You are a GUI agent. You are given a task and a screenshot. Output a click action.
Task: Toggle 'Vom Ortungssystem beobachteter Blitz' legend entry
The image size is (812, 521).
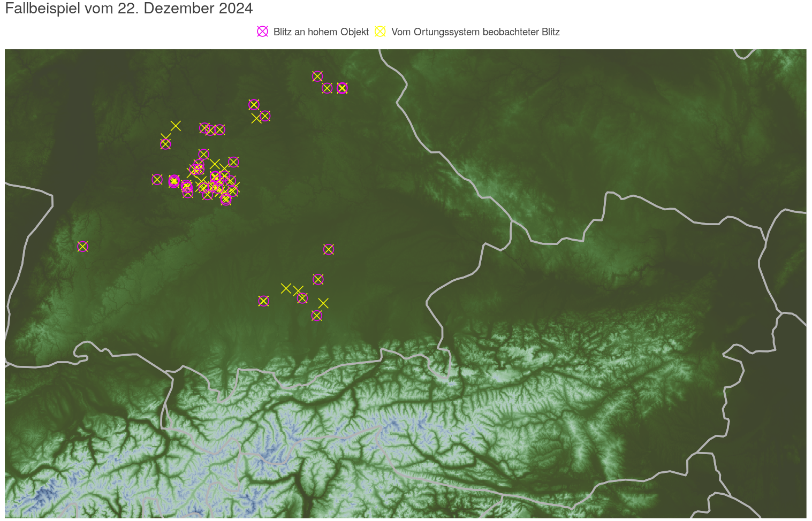pyautogui.click(x=475, y=32)
